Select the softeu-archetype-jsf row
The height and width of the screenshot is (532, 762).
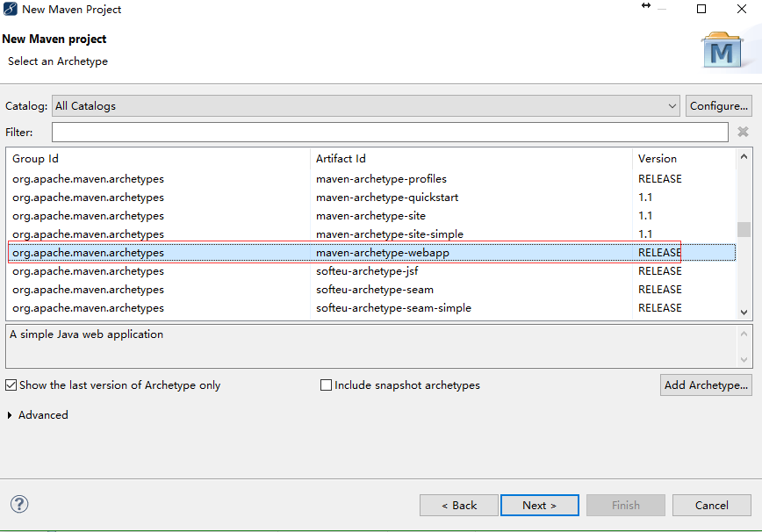371,271
